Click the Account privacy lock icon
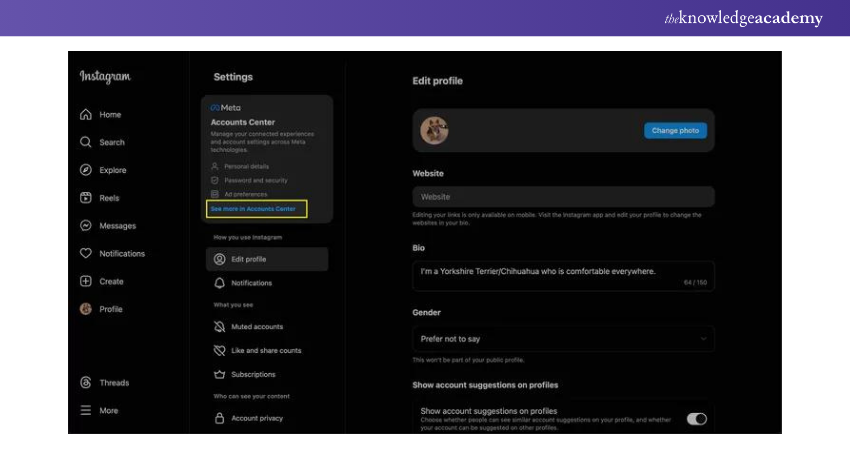This screenshot has height=450, width=850. [220, 418]
